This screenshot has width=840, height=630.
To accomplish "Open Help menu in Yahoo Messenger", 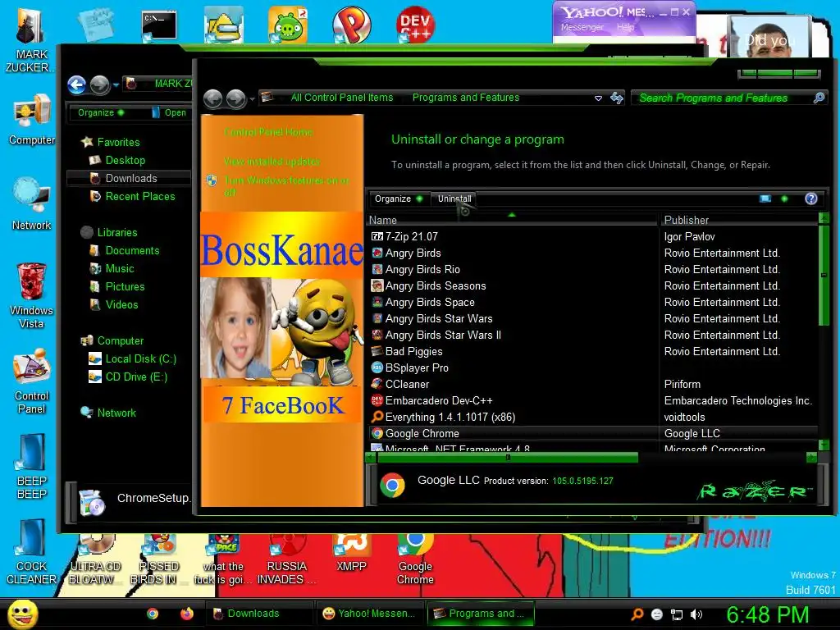I will coord(625,27).
